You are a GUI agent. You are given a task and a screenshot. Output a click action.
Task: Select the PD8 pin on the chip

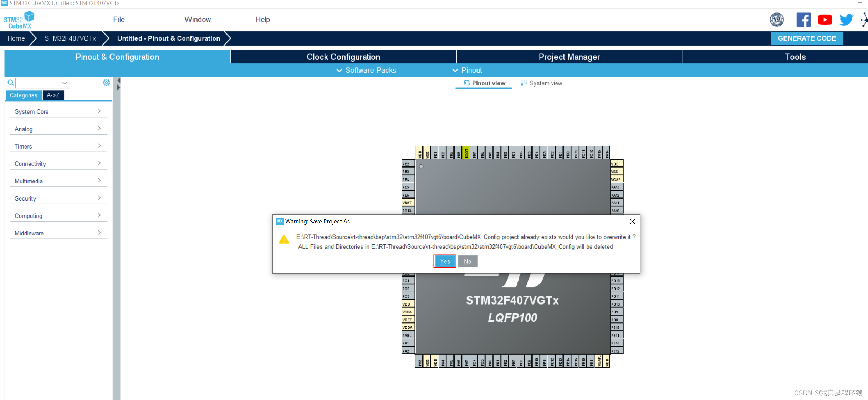[617, 320]
